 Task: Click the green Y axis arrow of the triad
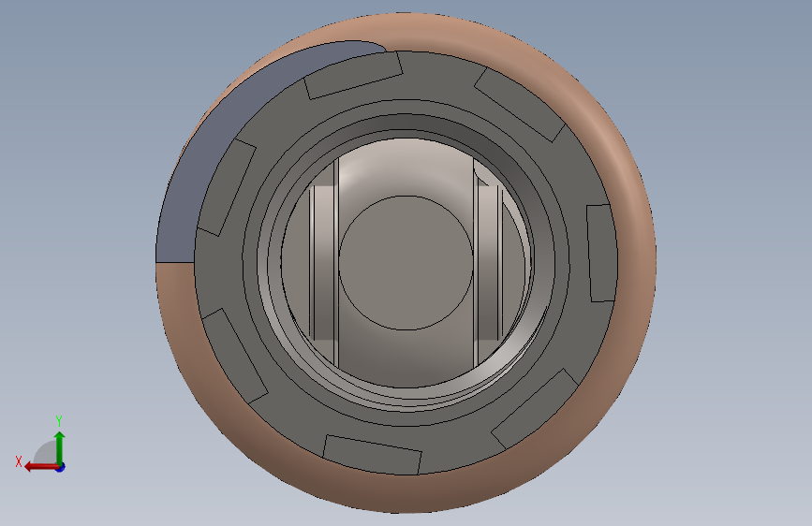pos(60,447)
